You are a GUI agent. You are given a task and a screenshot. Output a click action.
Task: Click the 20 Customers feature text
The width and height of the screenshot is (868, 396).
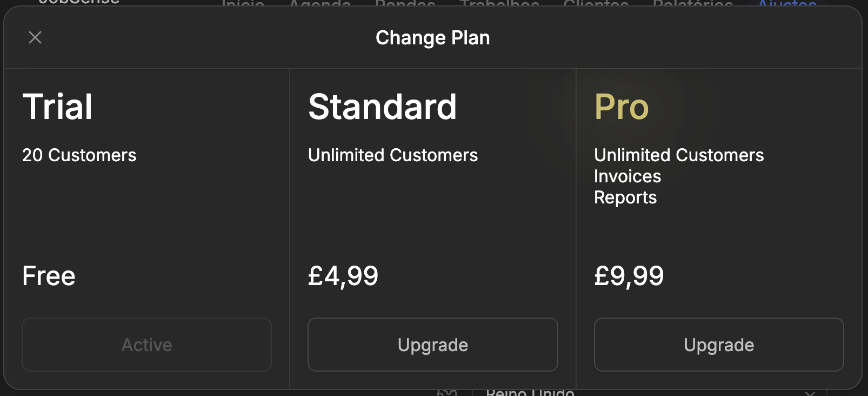pyautogui.click(x=79, y=155)
